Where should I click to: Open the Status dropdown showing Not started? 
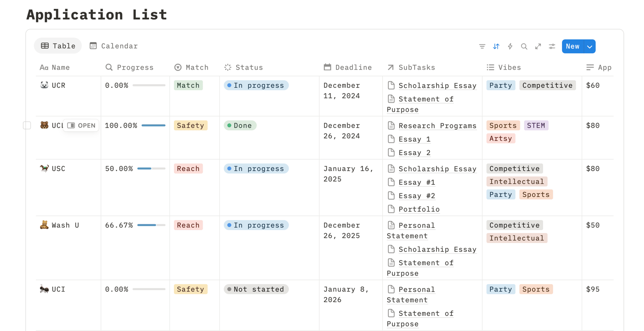(x=256, y=289)
